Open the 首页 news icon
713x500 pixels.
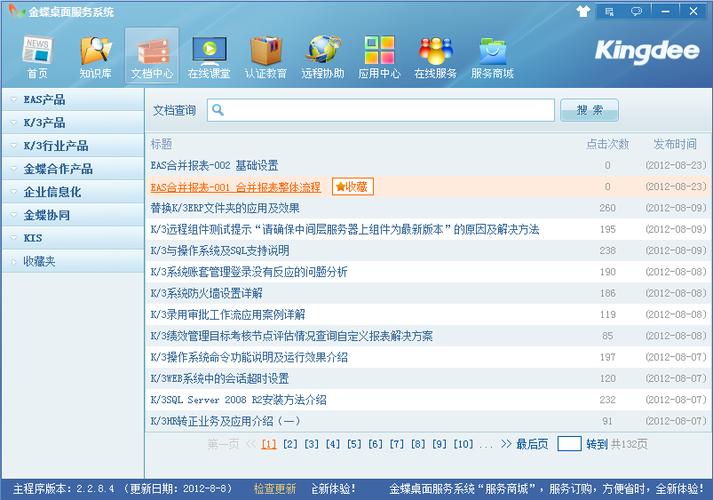37,57
